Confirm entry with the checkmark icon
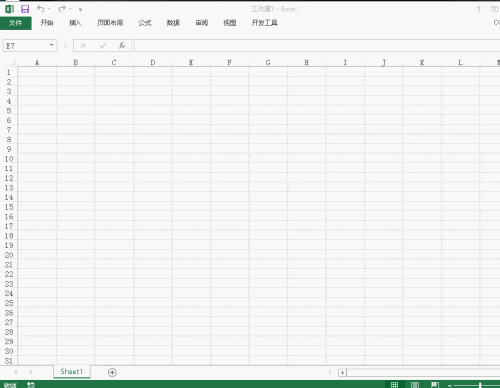The height and width of the screenshot is (388, 500). pos(103,46)
